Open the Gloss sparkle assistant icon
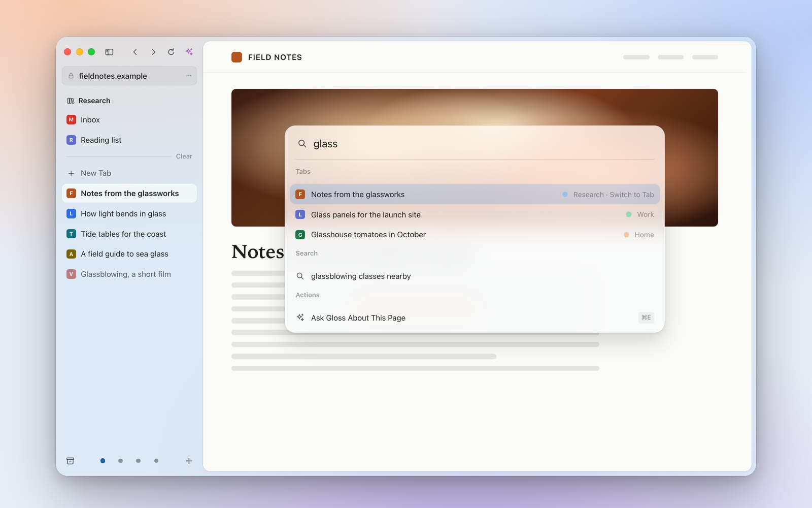The width and height of the screenshot is (812, 508). tap(189, 52)
